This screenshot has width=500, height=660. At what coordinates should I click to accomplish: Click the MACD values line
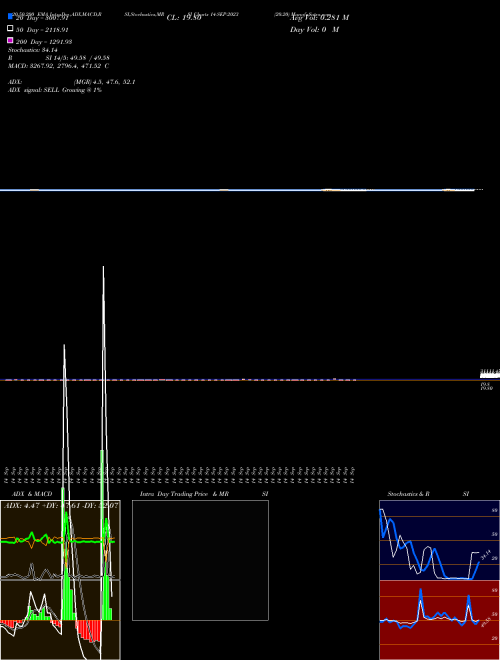(x=59, y=66)
